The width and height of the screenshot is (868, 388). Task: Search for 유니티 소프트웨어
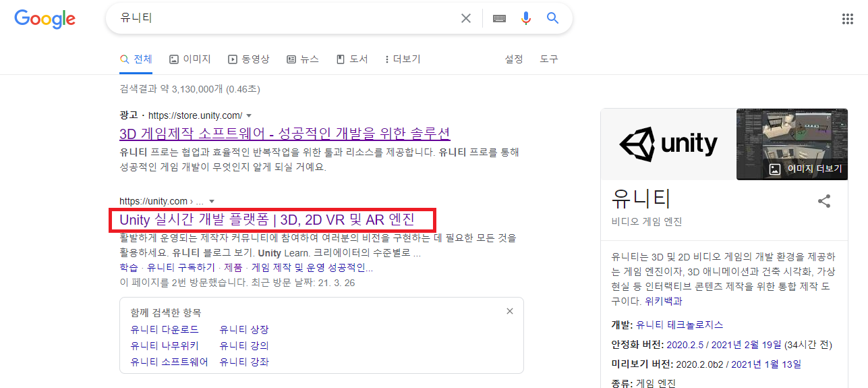coord(169,362)
